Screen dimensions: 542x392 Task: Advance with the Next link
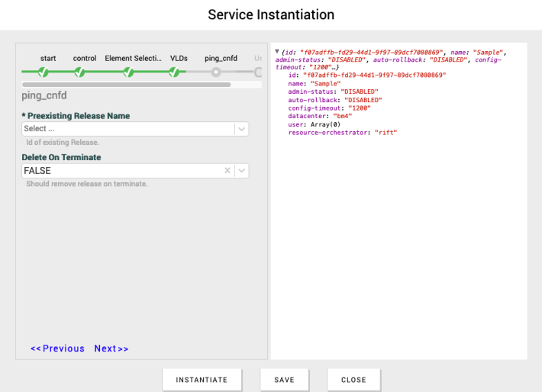click(x=111, y=349)
